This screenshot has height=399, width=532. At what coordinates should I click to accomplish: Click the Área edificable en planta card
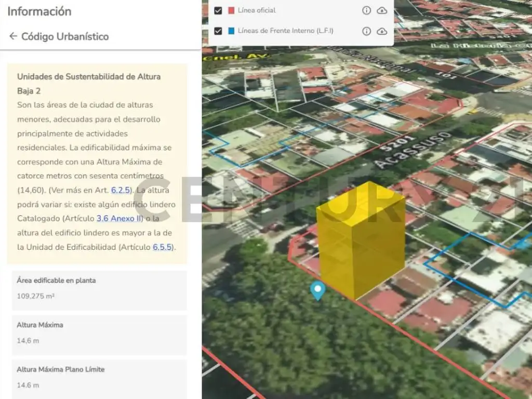[99, 290]
